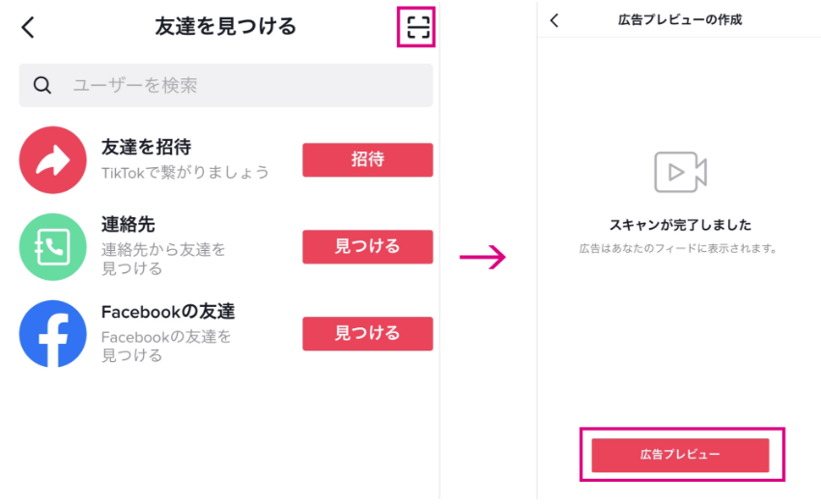This screenshot has height=504, width=821.
Task: Tap the blue Facebook logo icon
Action: 53,333
